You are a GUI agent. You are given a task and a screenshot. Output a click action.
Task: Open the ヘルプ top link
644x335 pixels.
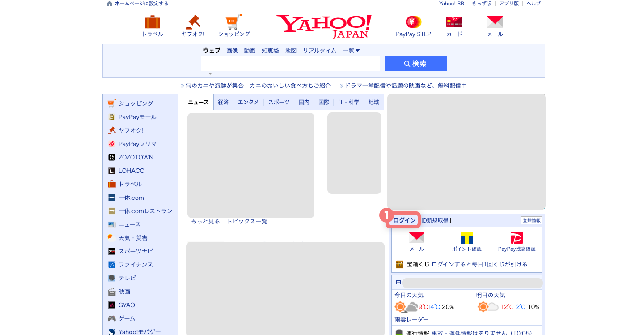tap(534, 4)
